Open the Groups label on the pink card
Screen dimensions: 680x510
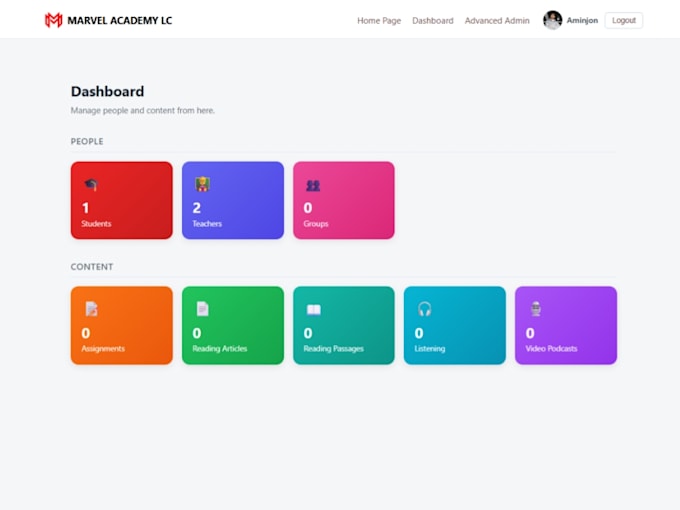click(x=316, y=224)
